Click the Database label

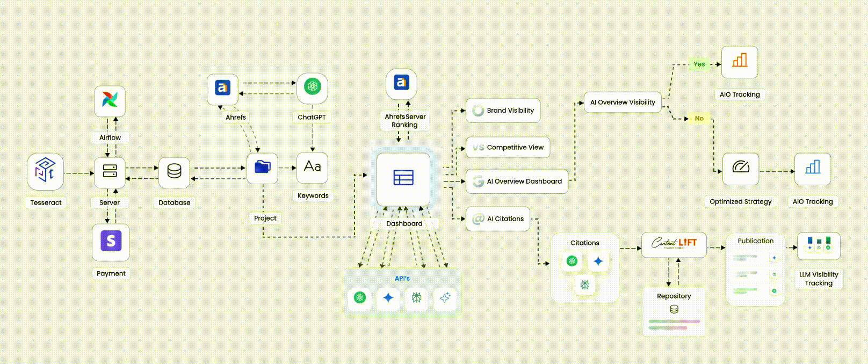174,202
